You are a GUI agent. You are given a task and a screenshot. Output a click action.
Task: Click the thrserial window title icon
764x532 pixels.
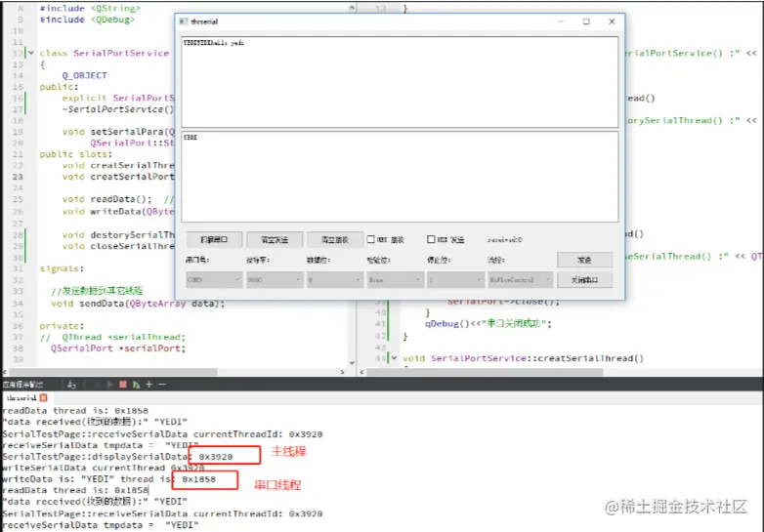coord(184,21)
